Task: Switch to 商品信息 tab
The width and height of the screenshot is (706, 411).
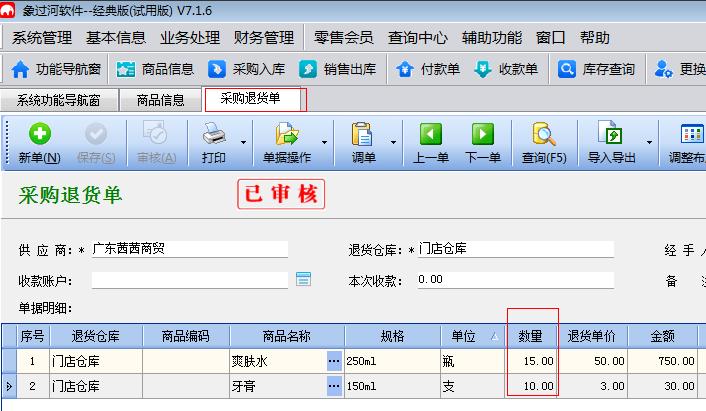Action: pyautogui.click(x=161, y=100)
